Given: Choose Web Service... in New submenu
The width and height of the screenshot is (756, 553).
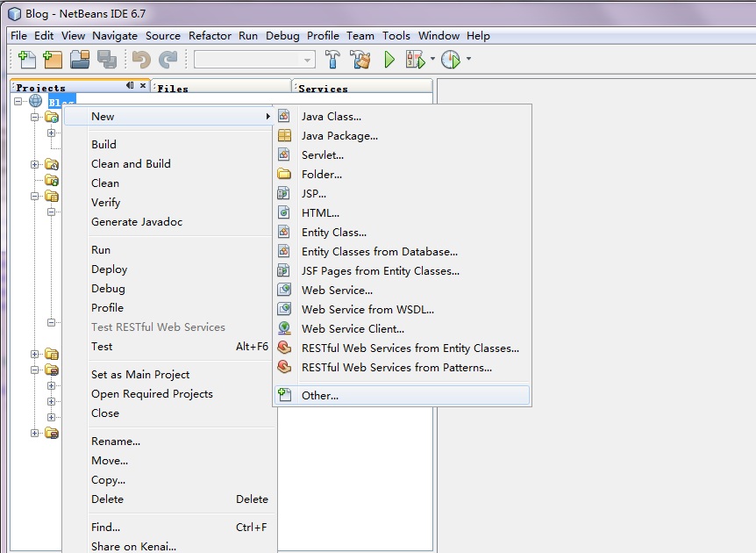Looking at the screenshot, I should click(337, 290).
